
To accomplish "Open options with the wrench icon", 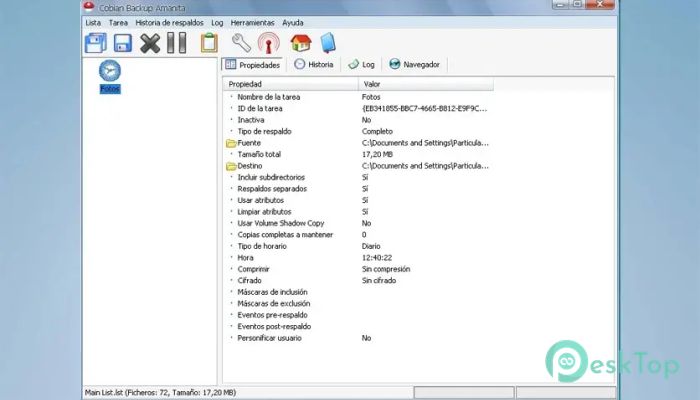I will point(241,43).
